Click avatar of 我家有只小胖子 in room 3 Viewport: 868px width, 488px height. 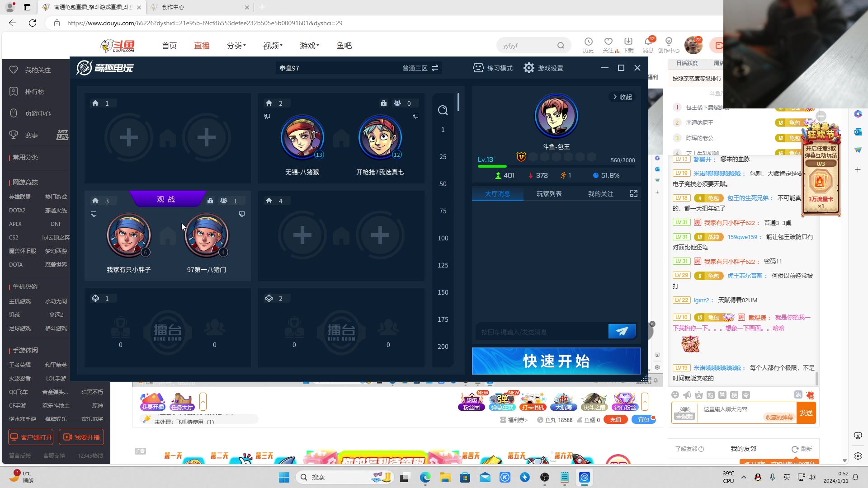(129, 235)
